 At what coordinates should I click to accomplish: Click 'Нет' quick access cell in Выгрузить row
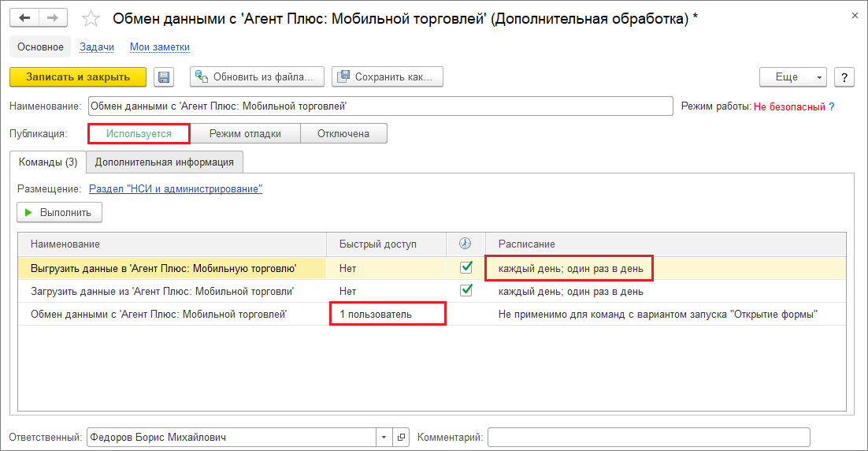(x=386, y=268)
